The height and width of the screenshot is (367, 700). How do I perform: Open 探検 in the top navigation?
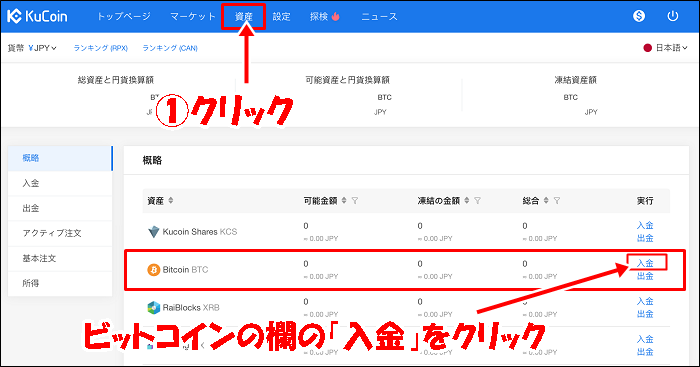319,17
